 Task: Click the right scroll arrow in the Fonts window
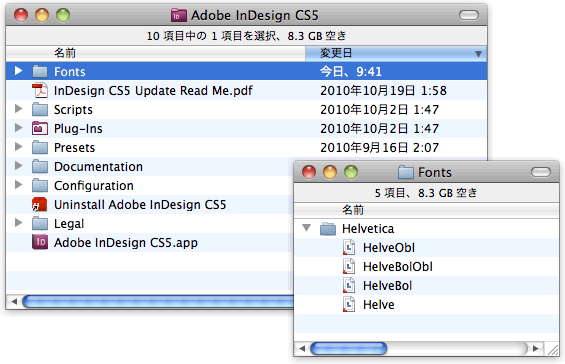536,349
